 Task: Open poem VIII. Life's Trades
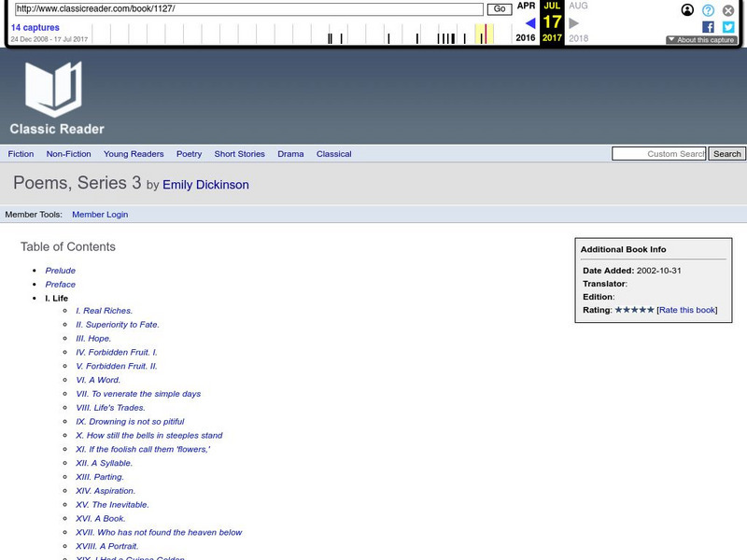pos(110,407)
